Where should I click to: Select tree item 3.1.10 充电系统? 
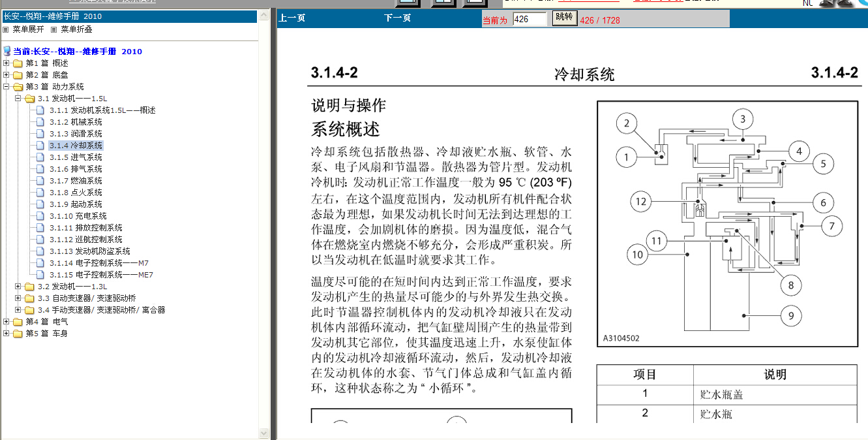78,216
